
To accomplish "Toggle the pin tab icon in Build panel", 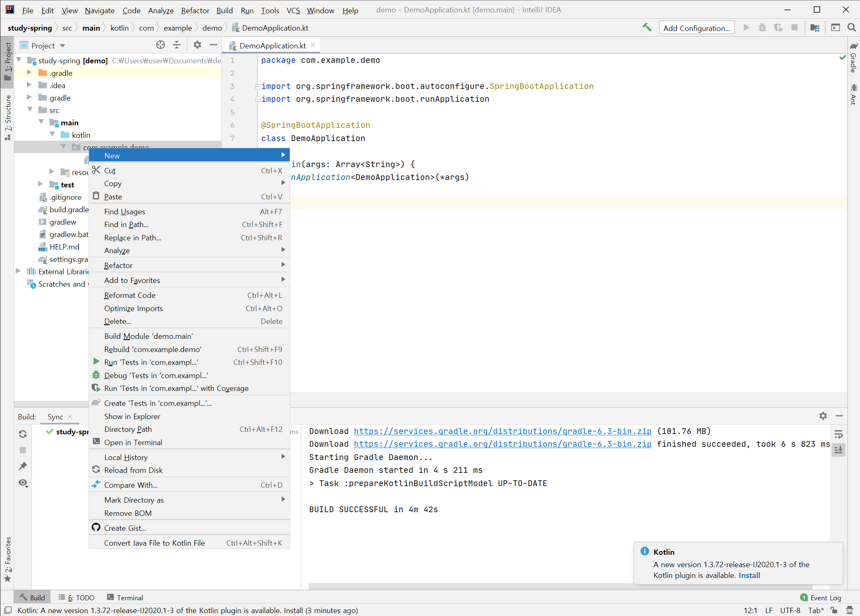I will 23,466.
